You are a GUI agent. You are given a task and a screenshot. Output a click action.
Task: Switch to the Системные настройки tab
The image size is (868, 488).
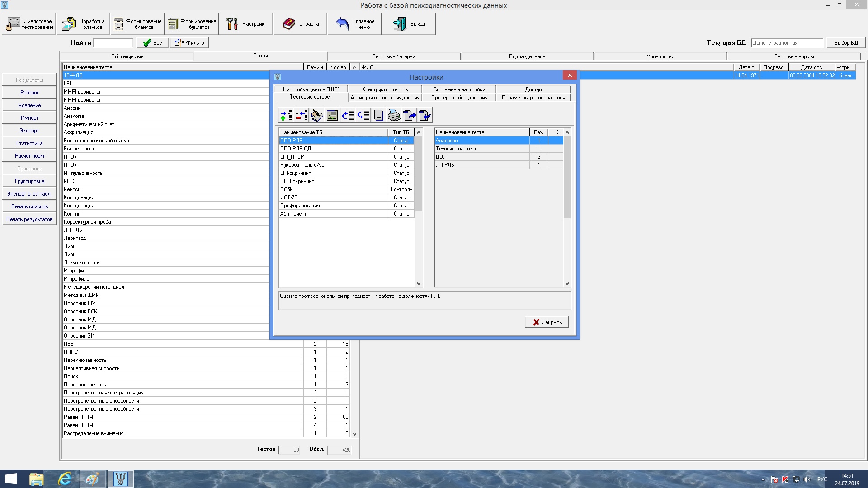coord(459,89)
